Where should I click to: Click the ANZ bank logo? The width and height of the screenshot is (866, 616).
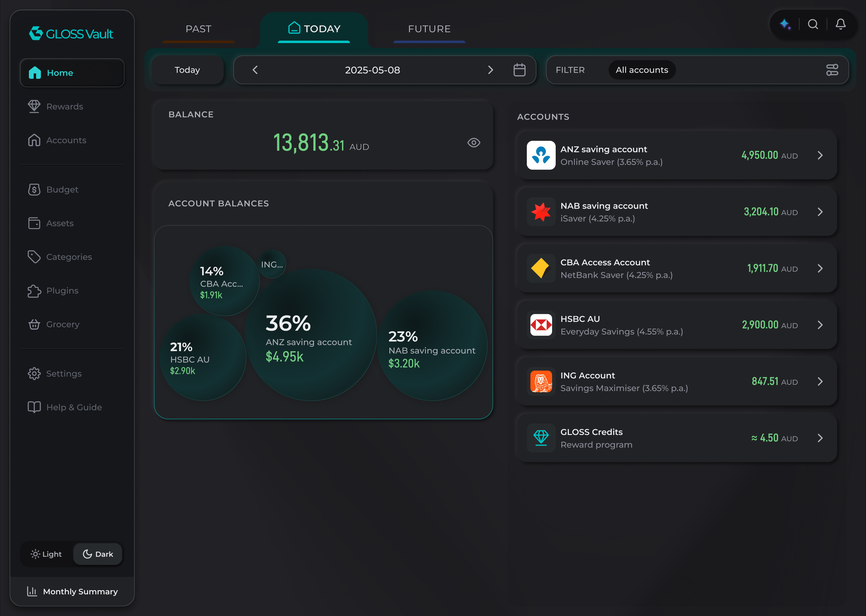541,155
